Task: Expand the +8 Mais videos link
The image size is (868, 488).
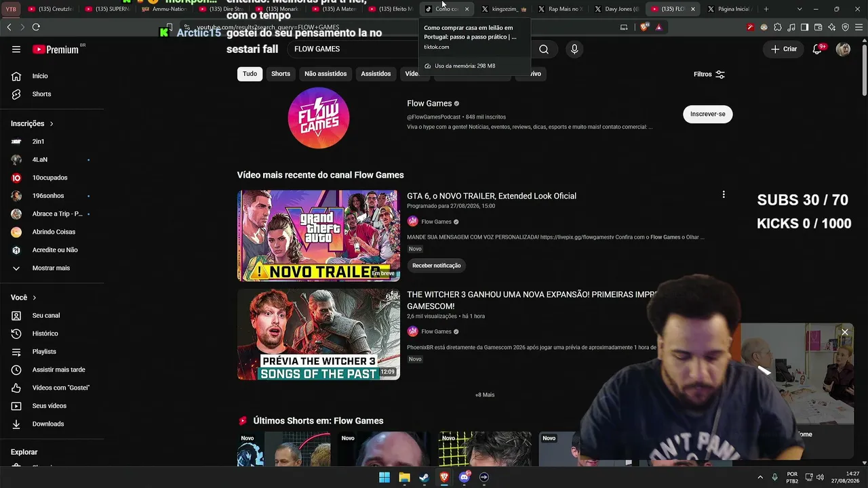Action: click(485, 395)
